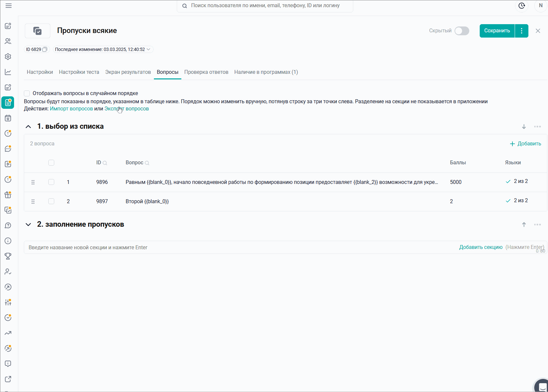Collapse section '1. выбор из списка'
The width and height of the screenshot is (548, 392).
pyautogui.click(x=28, y=126)
